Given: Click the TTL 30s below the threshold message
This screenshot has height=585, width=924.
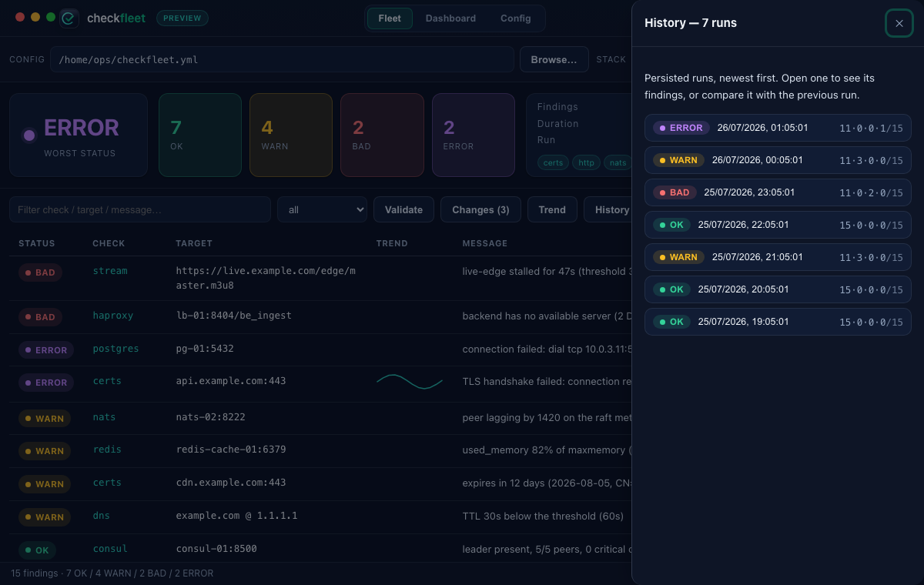Looking at the screenshot, I should (x=543, y=516).
